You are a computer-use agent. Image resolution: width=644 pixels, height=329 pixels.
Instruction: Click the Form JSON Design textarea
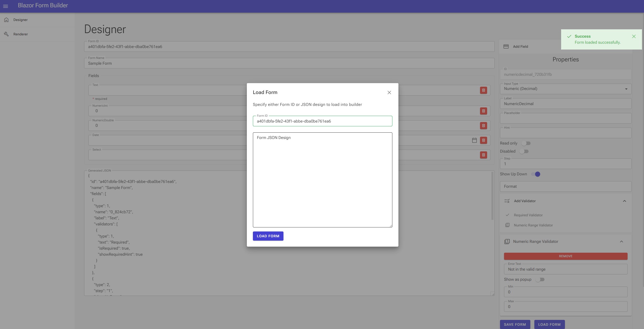click(322, 180)
